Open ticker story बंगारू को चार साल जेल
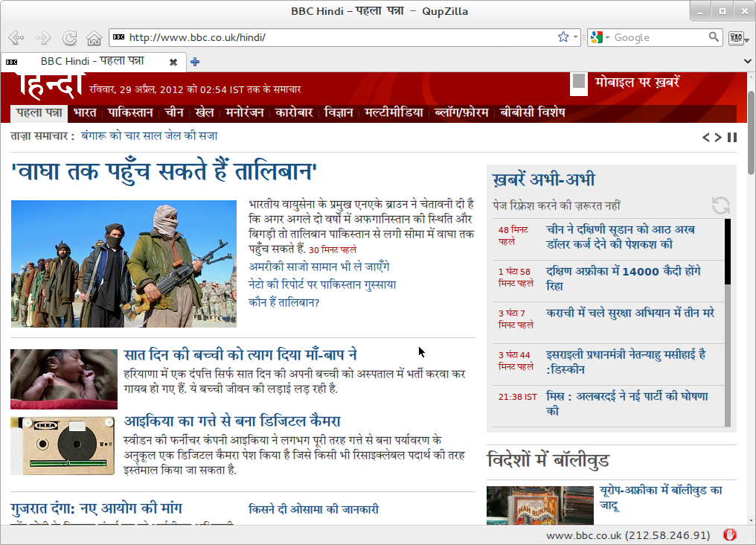The image size is (756, 545). point(149,136)
